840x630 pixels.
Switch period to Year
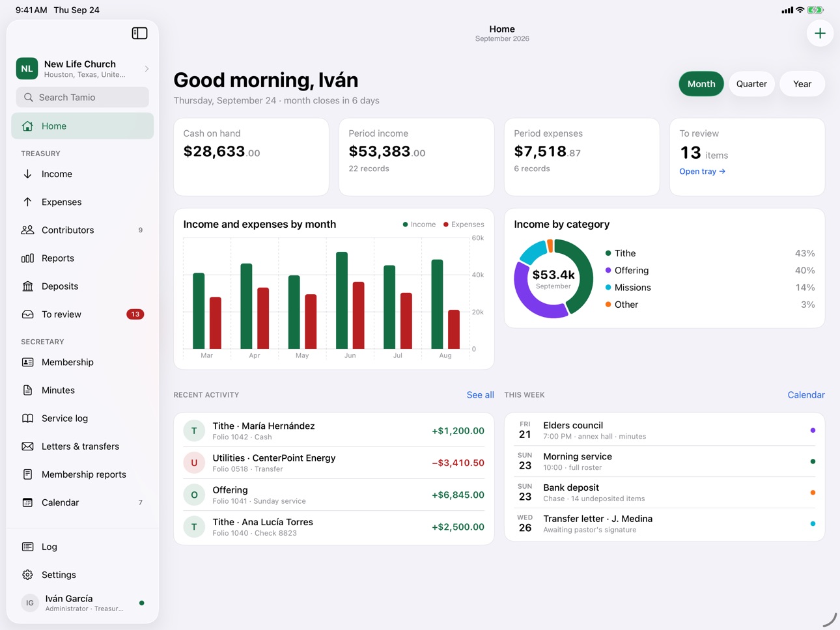click(x=802, y=84)
